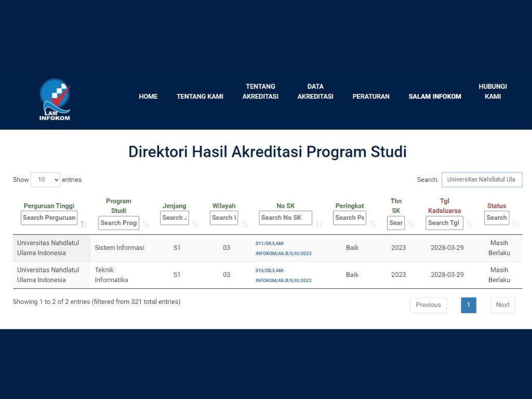Click the LAM INFOKOM logo
The width and height of the screenshot is (532, 399).
tap(55, 99)
